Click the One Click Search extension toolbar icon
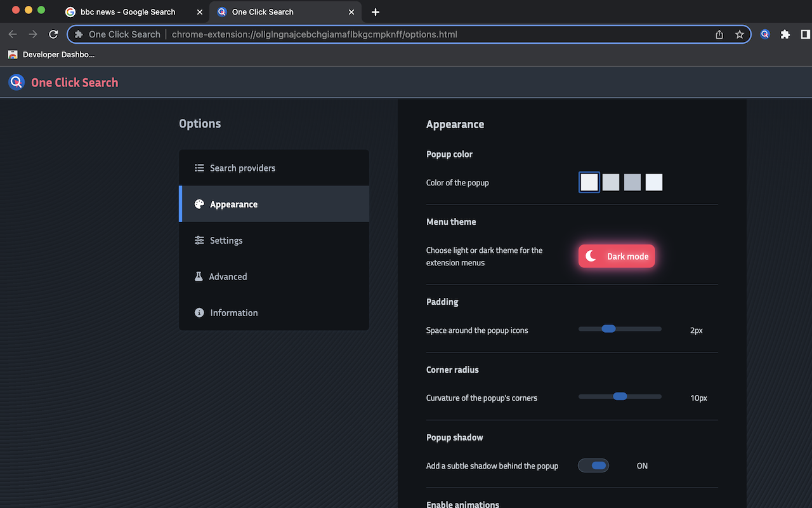Image resolution: width=812 pixels, height=508 pixels. tap(765, 34)
